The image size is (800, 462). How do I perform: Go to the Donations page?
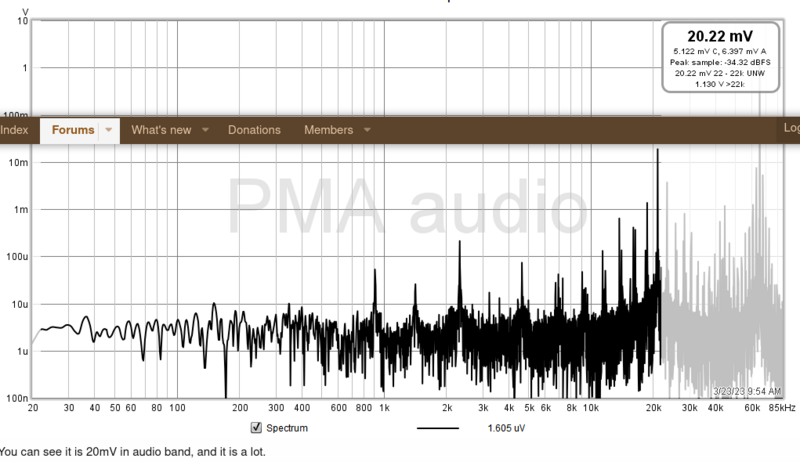click(x=254, y=130)
